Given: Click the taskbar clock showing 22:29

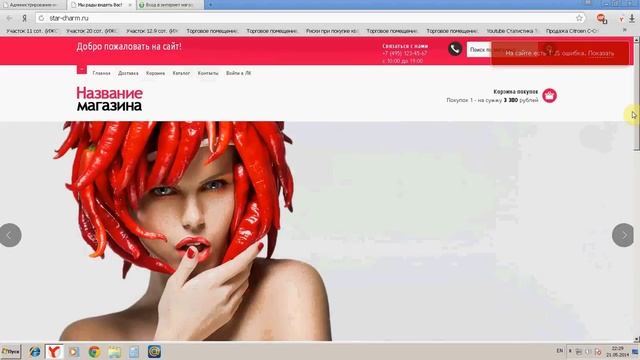Looking at the screenshot, I should tap(618, 351).
